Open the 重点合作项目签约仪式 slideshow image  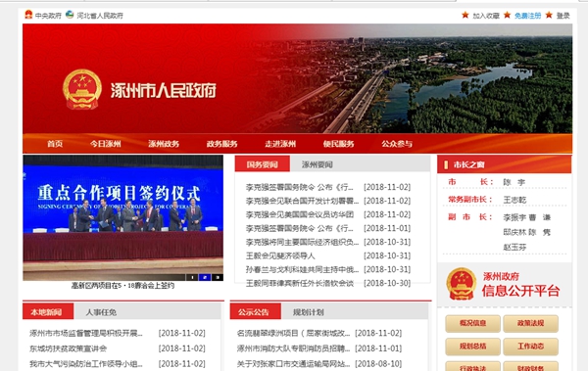click(123, 217)
